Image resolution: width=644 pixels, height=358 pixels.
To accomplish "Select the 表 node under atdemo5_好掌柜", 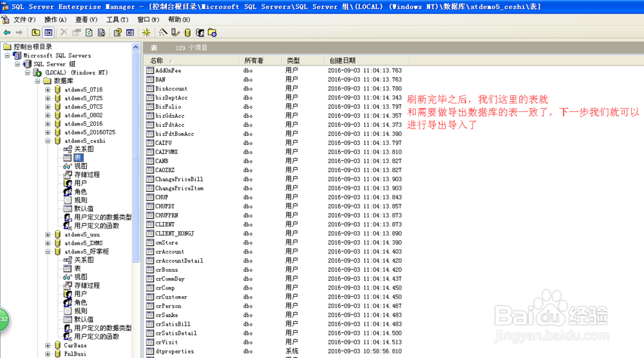I will (x=78, y=268).
